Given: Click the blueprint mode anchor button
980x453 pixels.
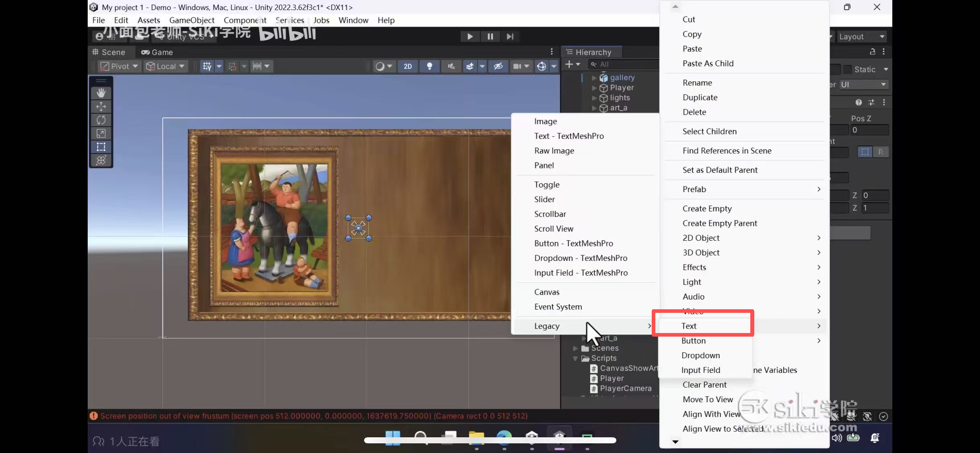Looking at the screenshot, I should click(865, 152).
